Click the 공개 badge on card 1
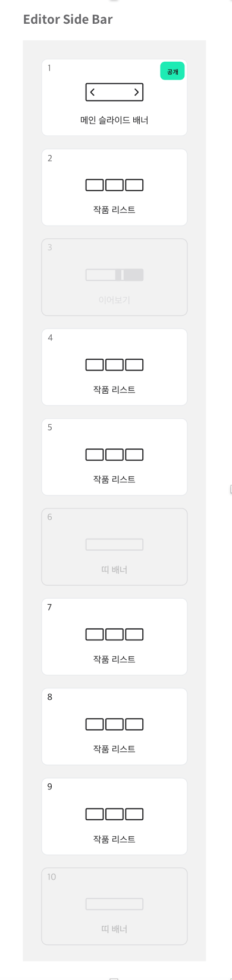Viewport: 232px width, 980px height. [173, 71]
